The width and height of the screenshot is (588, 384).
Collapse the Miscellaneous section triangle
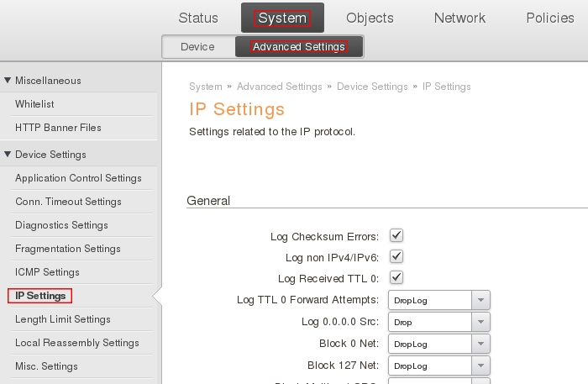[x=8, y=81]
